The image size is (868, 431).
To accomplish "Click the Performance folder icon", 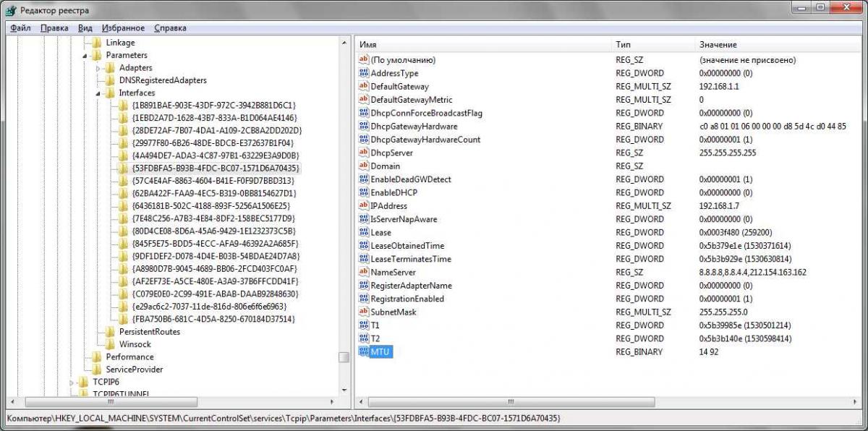I will click(97, 357).
